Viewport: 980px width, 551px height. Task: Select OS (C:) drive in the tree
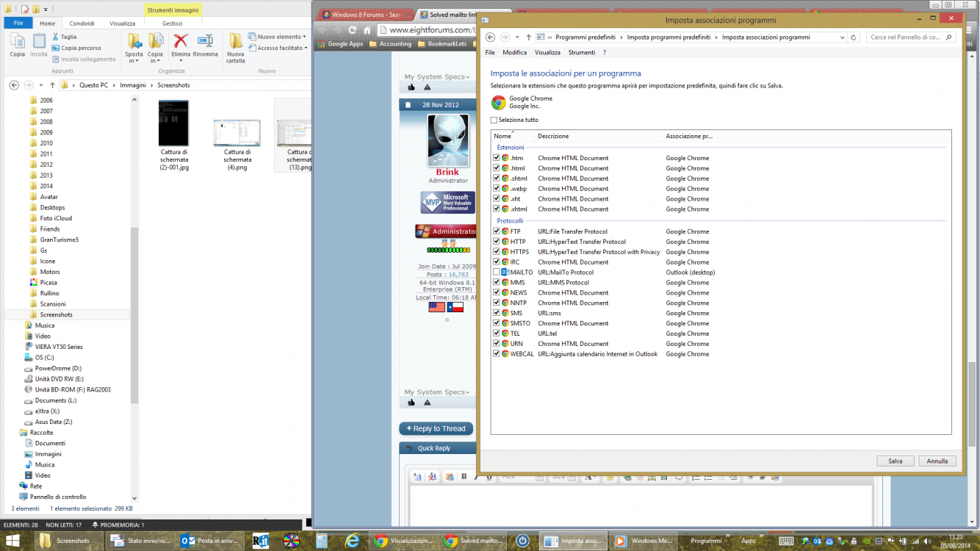tap(44, 357)
